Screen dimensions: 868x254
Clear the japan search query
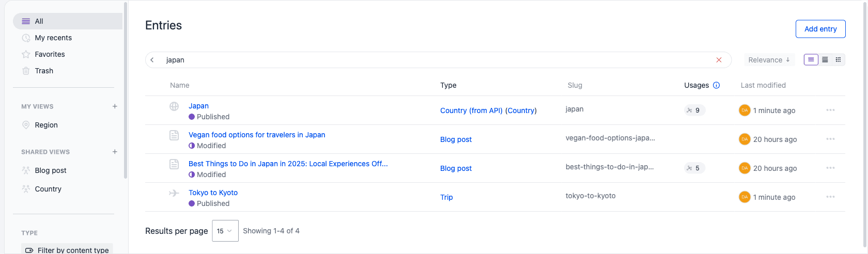[x=719, y=60]
